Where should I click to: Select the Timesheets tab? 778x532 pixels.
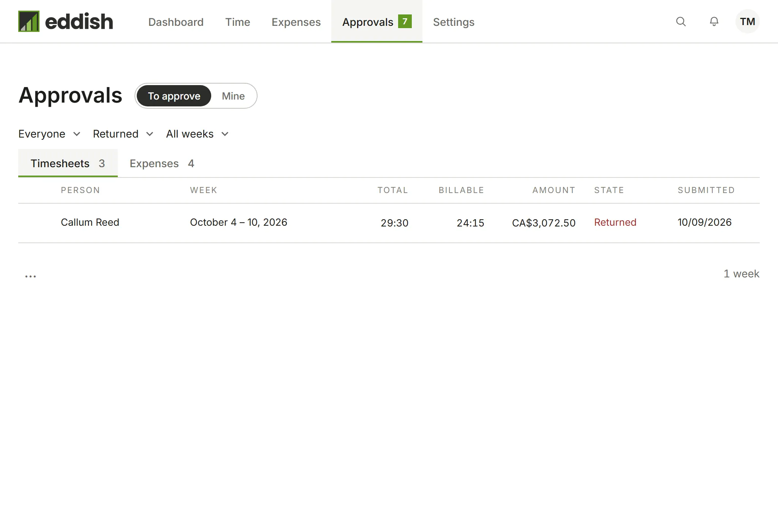point(68,163)
